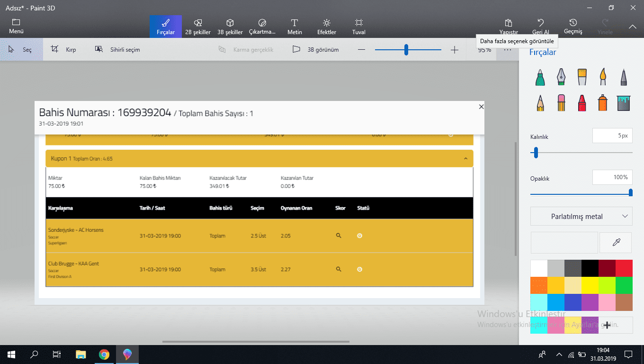Screen dimensions: 644x364
Task: Toggle the 3B görünüm view
Action: pos(315,49)
